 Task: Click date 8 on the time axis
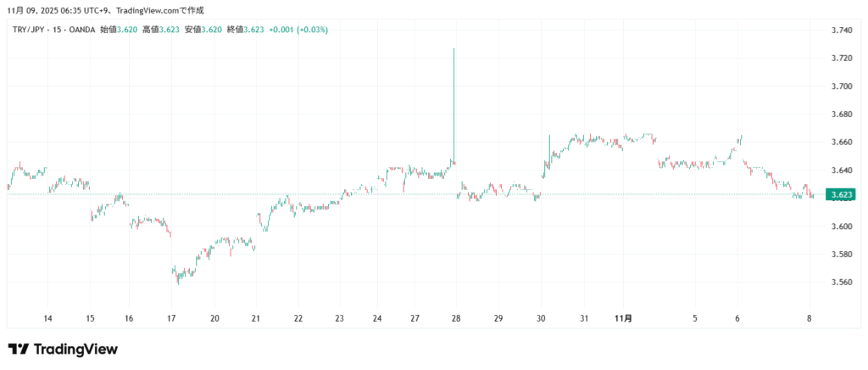[810, 318]
